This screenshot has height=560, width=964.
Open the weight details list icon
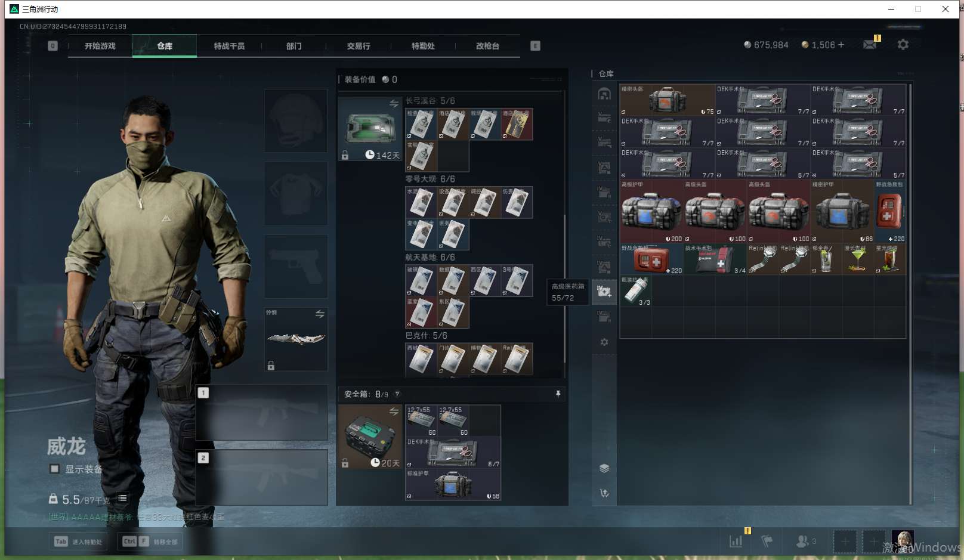pyautogui.click(x=122, y=498)
